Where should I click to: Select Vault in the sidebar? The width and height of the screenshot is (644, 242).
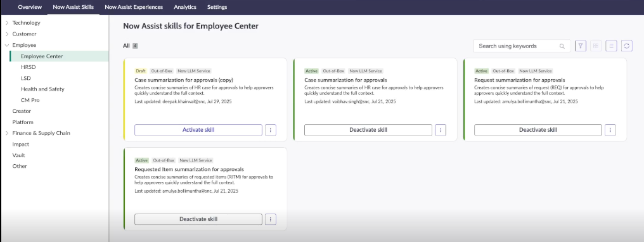(x=18, y=155)
